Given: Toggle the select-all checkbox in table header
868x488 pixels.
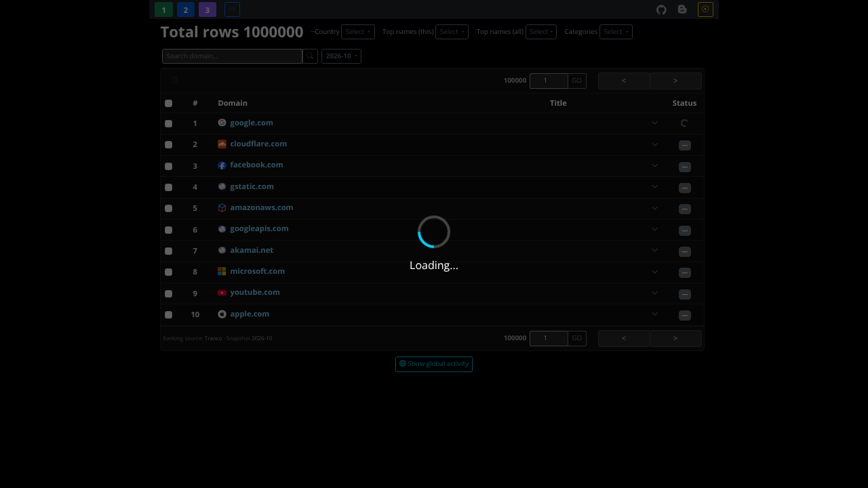Looking at the screenshot, I should pos(168,103).
